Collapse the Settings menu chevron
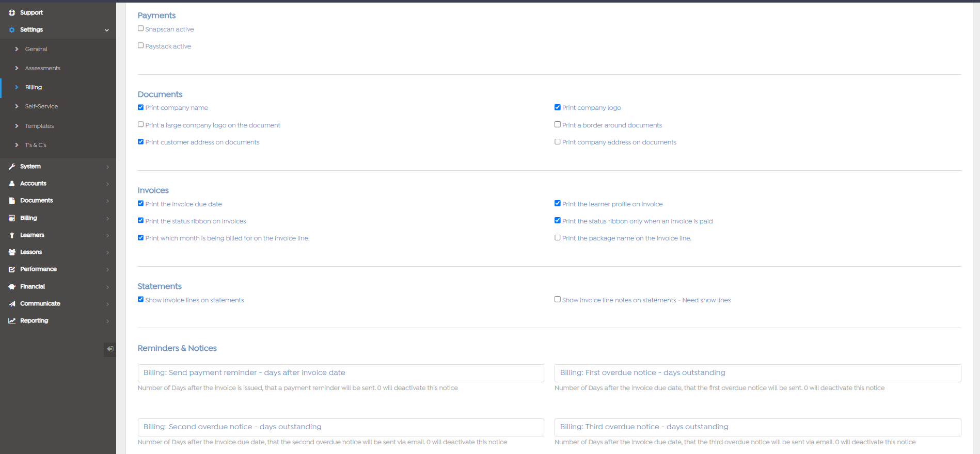Viewport: 980px width, 454px height. pyautogui.click(x=107, y=30)
